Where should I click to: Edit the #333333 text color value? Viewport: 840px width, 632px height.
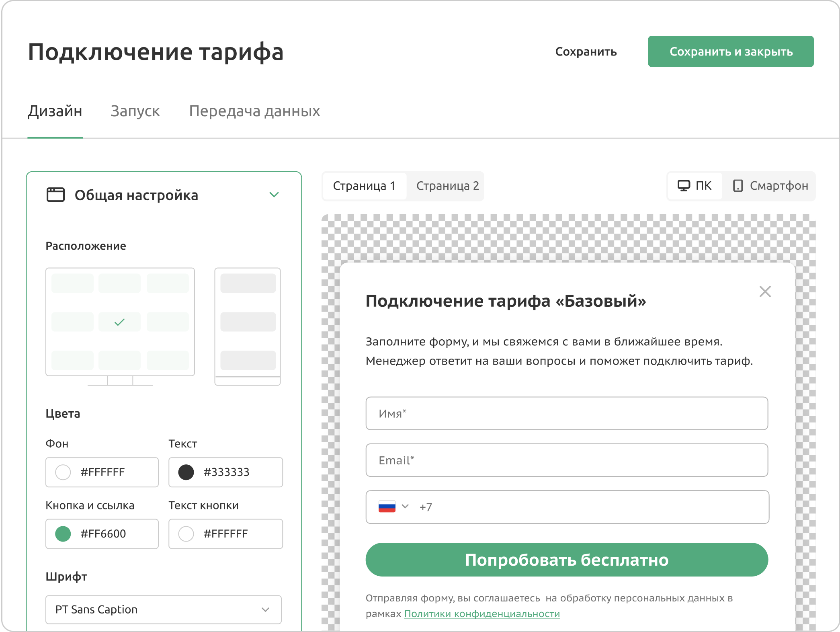point(227,472)
